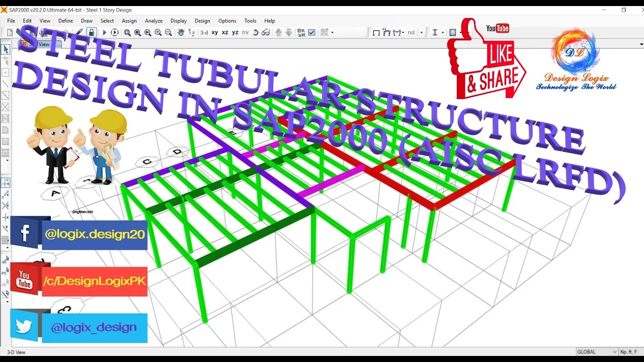This screenshot has width=644, height=362.
Task: Click the I-section steel design icon
Action: [x=435, y=33]
